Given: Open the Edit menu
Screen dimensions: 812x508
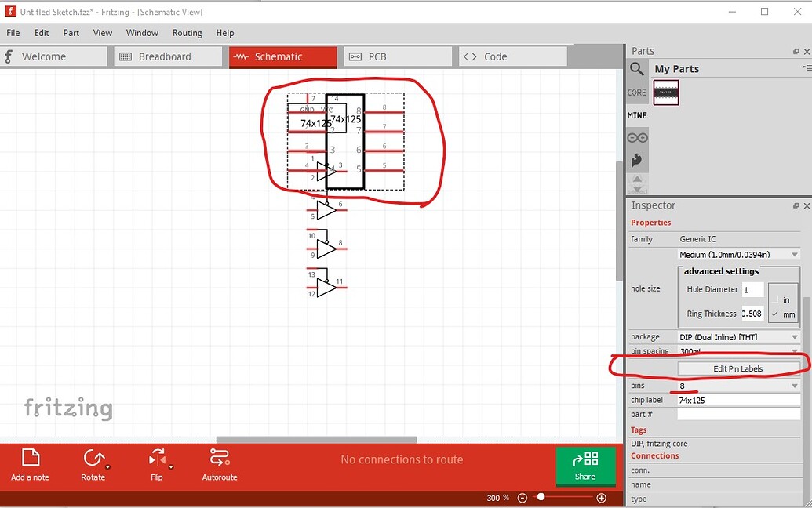Looking at the screenshot, I should [x=42, y=33].
